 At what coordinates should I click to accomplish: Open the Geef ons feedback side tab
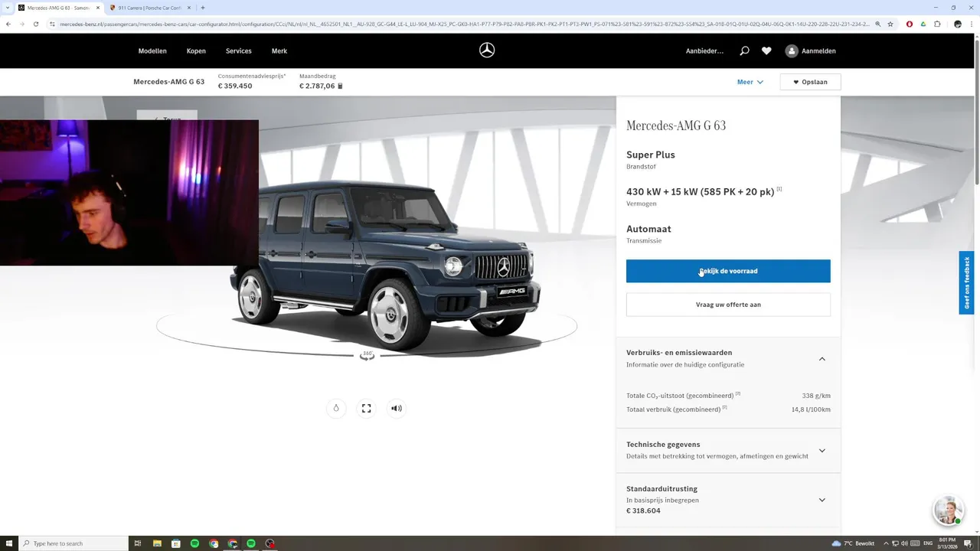[966, 282]
